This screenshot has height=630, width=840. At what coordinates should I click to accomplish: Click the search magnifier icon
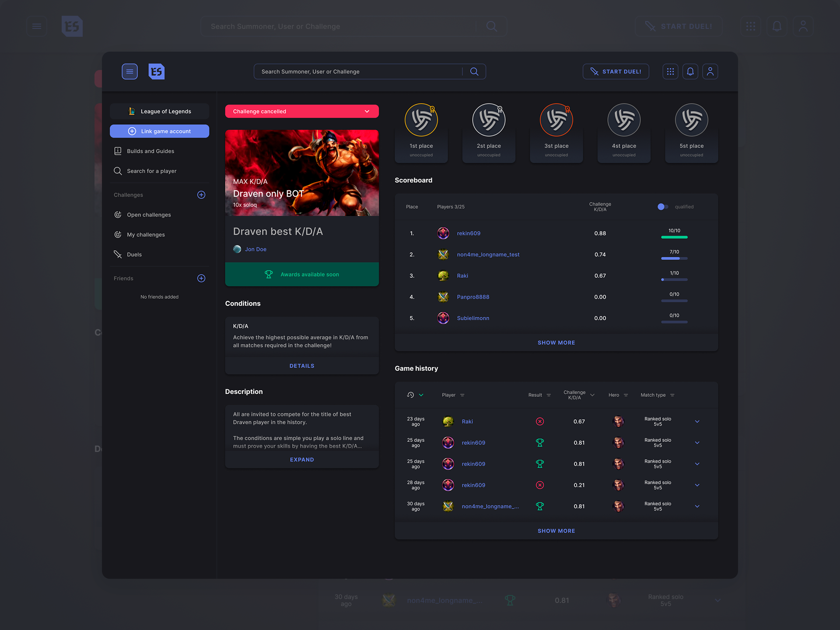[474, 71]
